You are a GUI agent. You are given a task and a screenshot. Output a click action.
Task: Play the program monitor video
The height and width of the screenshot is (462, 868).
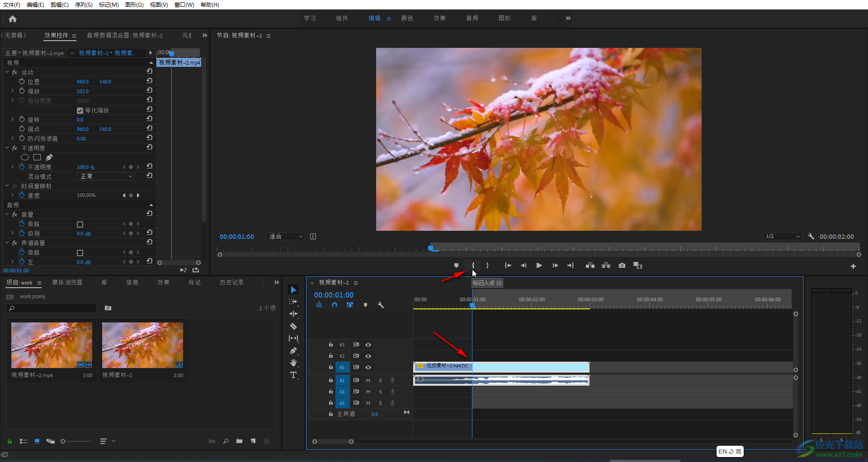tap(539, 266)
